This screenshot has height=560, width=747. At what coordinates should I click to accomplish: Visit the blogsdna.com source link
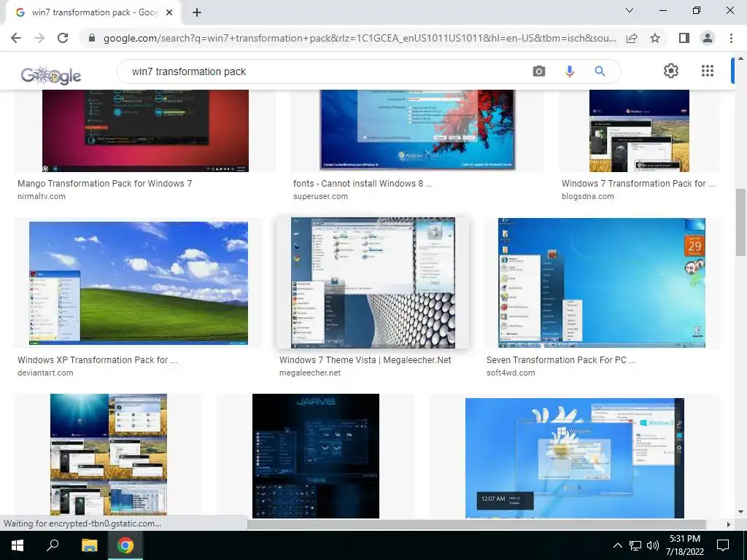pos(587,196)
